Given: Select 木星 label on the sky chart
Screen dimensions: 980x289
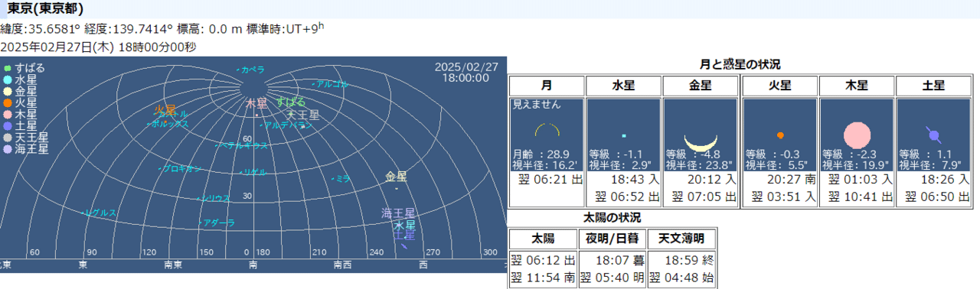Looking at the screenshot, I should (x=256, y=102).
